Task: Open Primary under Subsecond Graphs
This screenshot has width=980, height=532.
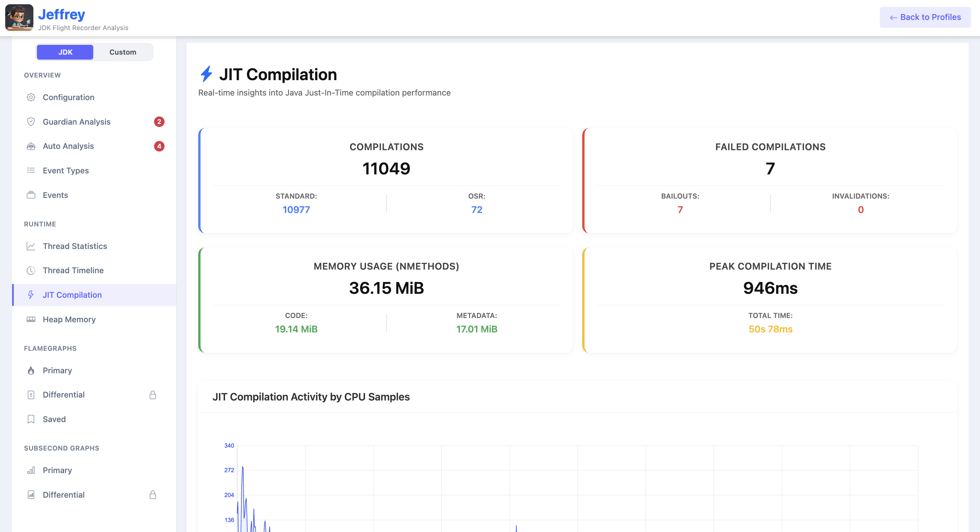Action: pyautogui.click(x=57, y=470)
